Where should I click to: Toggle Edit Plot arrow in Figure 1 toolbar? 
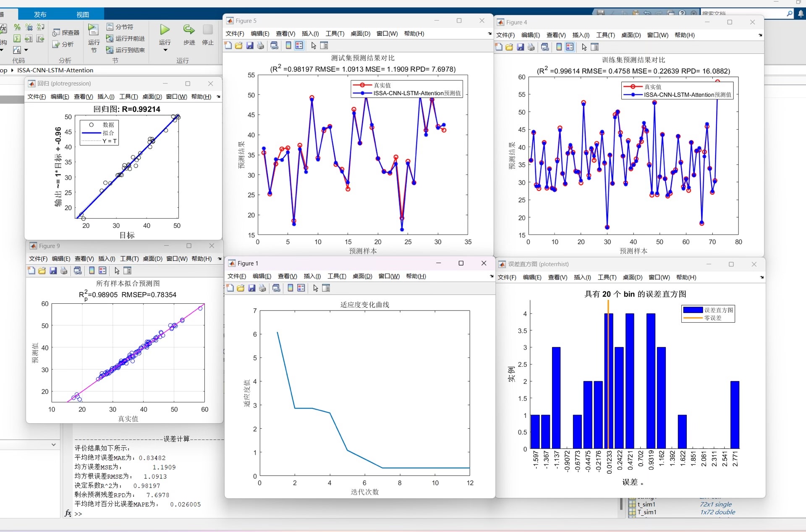pos(316,288)
